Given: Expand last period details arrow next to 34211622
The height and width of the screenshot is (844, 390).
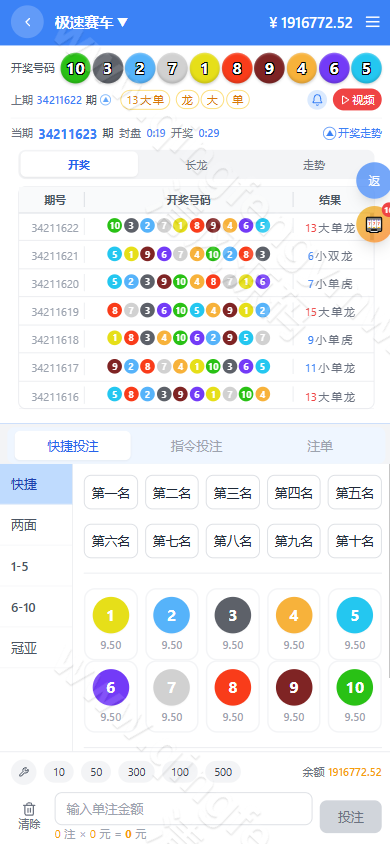Looking at the screenshot, I should (x=106, y=100).
